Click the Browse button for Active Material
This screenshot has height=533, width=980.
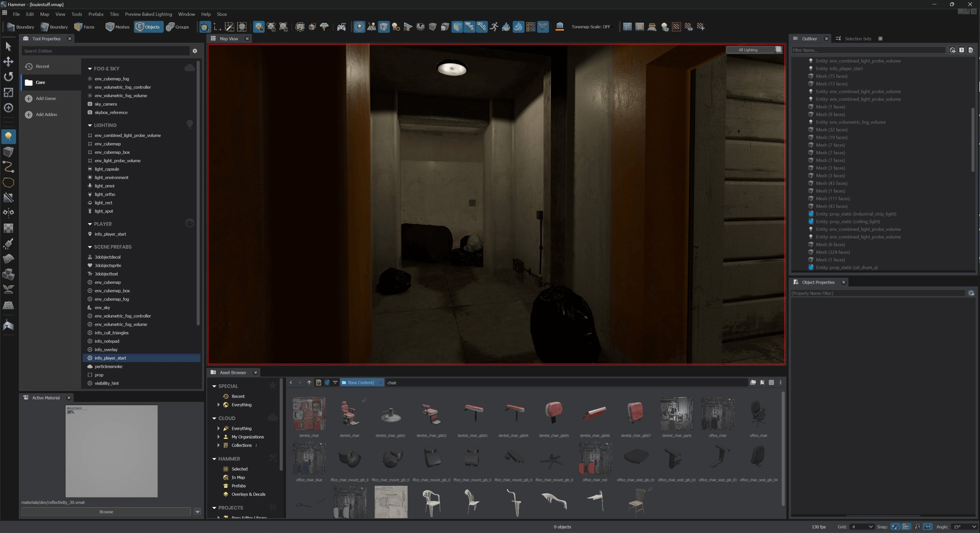tap(105, 511)
